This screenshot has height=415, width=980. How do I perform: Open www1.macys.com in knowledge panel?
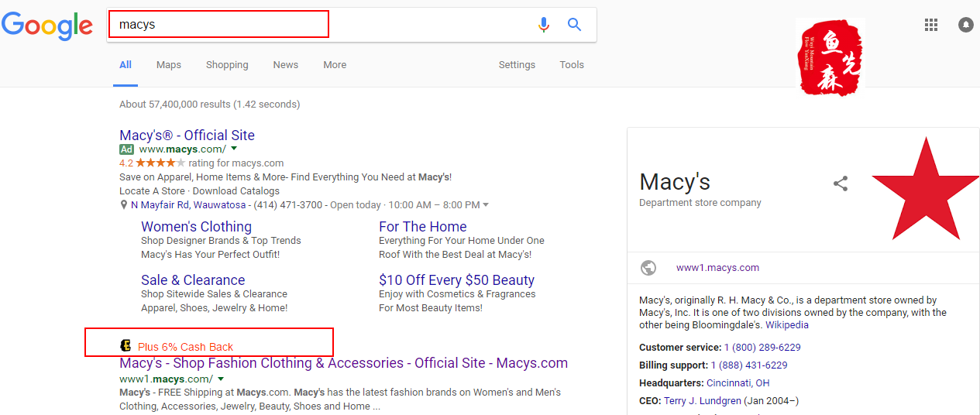coord(717,268)
